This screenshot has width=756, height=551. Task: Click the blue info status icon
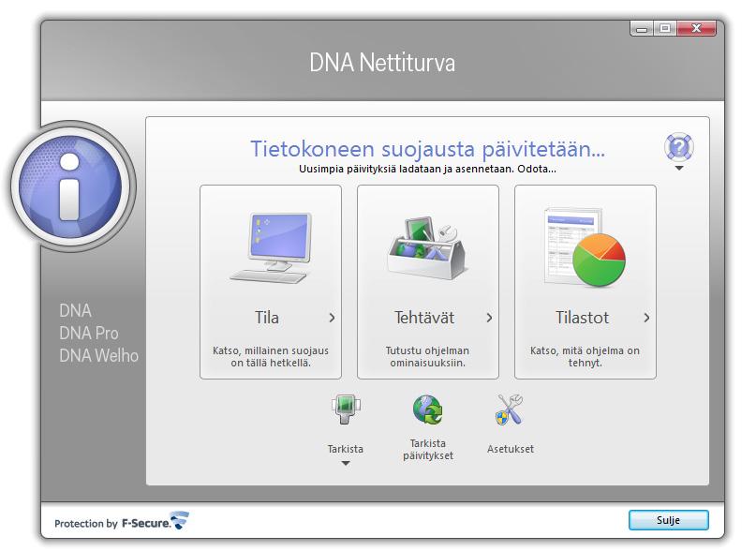click(72, 186)
